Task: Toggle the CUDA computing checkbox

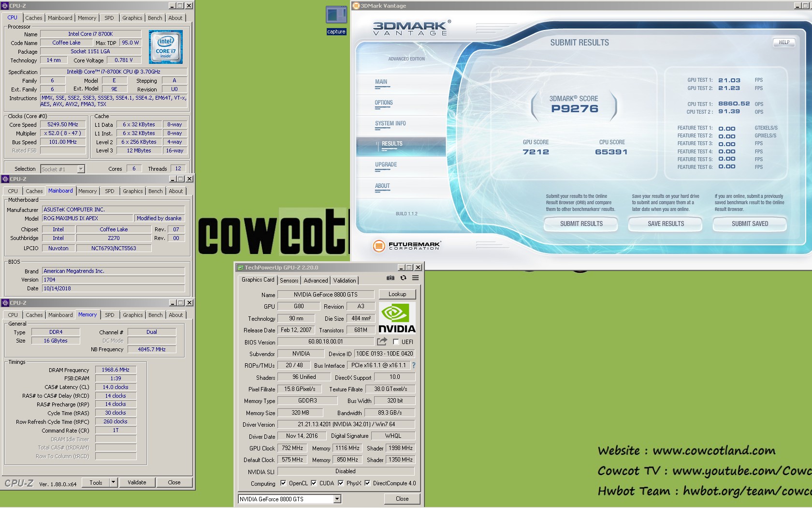Action: (314, 483)
